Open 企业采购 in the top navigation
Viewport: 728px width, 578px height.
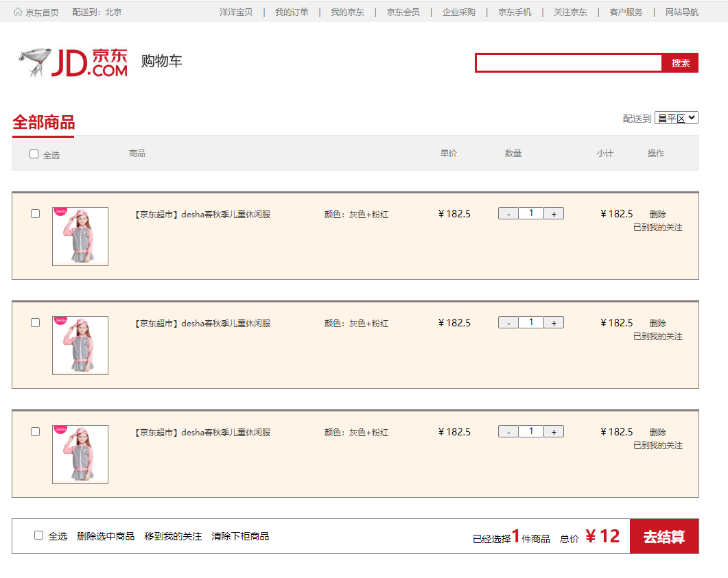click(x=459, y=12)
